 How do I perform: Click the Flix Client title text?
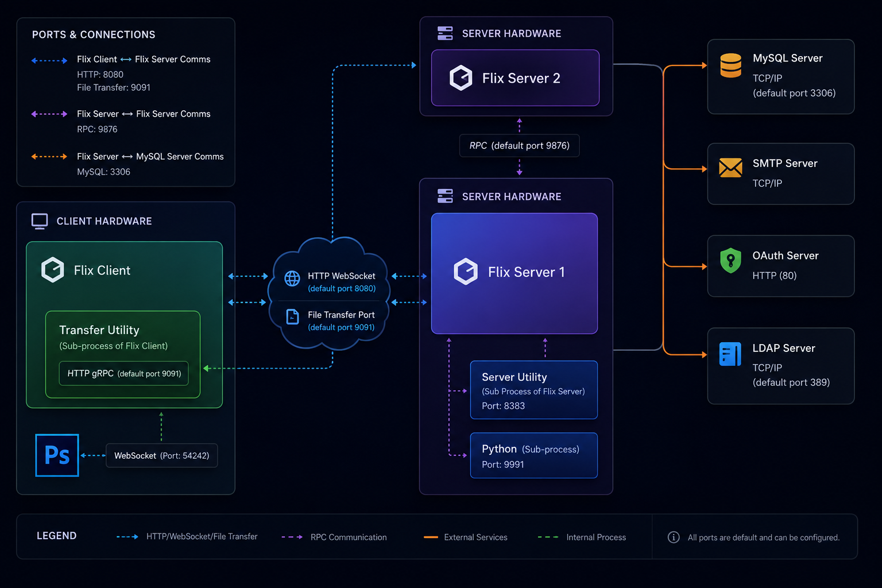tap(102, 270)
